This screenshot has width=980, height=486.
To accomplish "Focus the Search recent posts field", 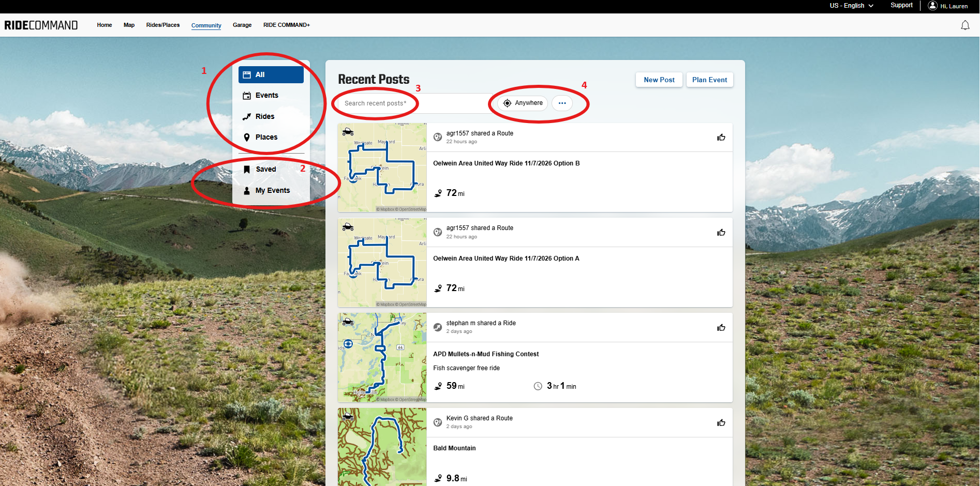I will tap(411, 103).
